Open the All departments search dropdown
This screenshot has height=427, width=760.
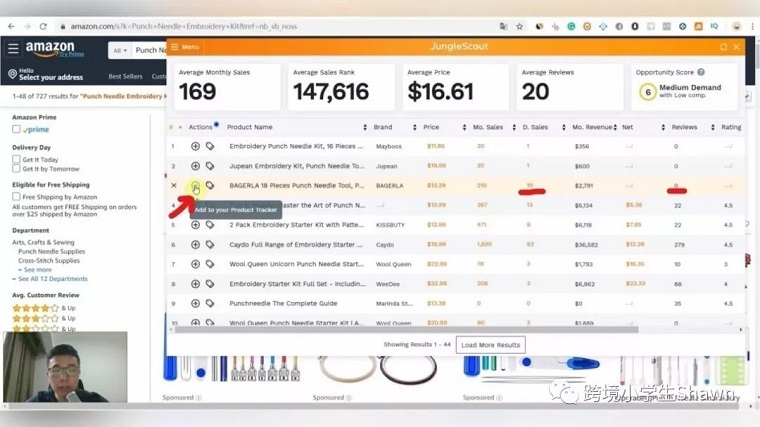coord(120,50)
